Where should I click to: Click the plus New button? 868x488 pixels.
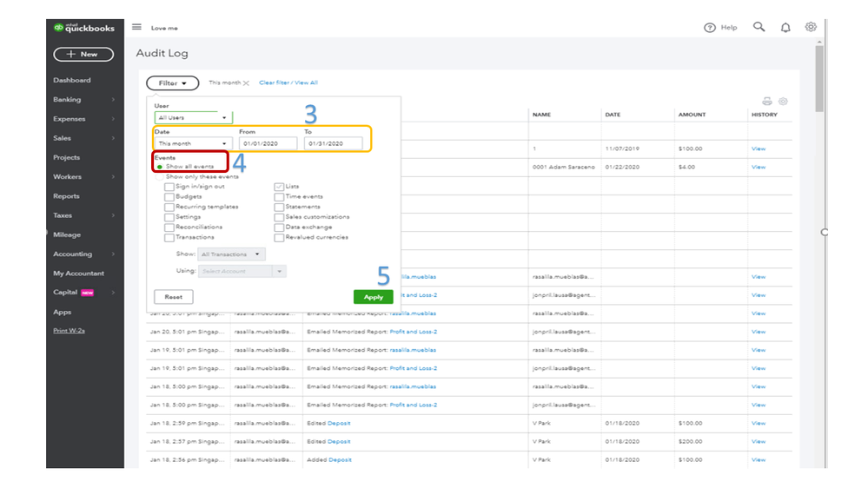tap(83, 54)
